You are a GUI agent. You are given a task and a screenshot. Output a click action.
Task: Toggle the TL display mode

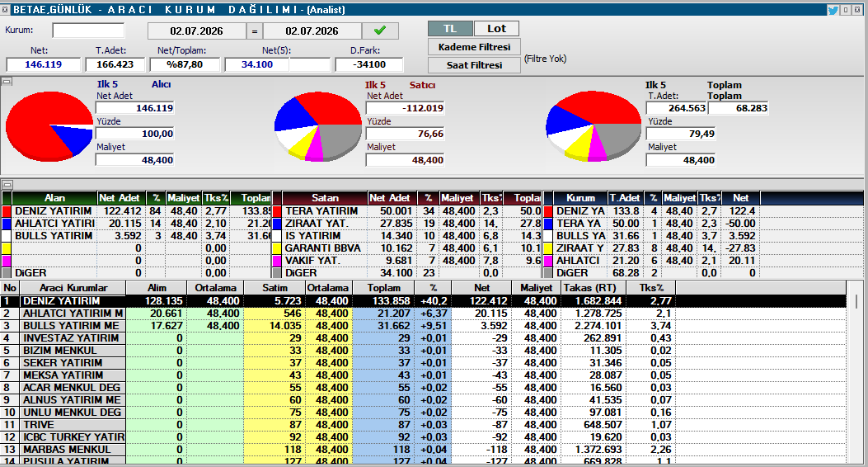coord(450,28)
